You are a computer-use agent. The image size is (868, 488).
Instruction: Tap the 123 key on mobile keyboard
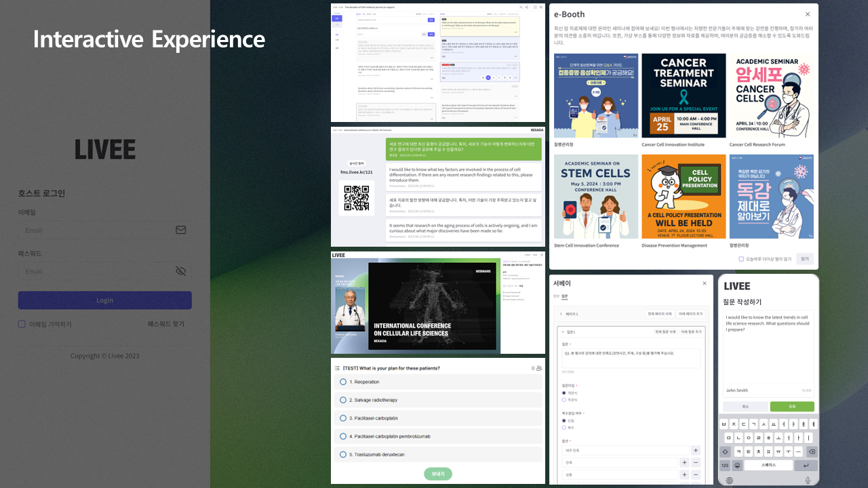(x=725, y=466)
